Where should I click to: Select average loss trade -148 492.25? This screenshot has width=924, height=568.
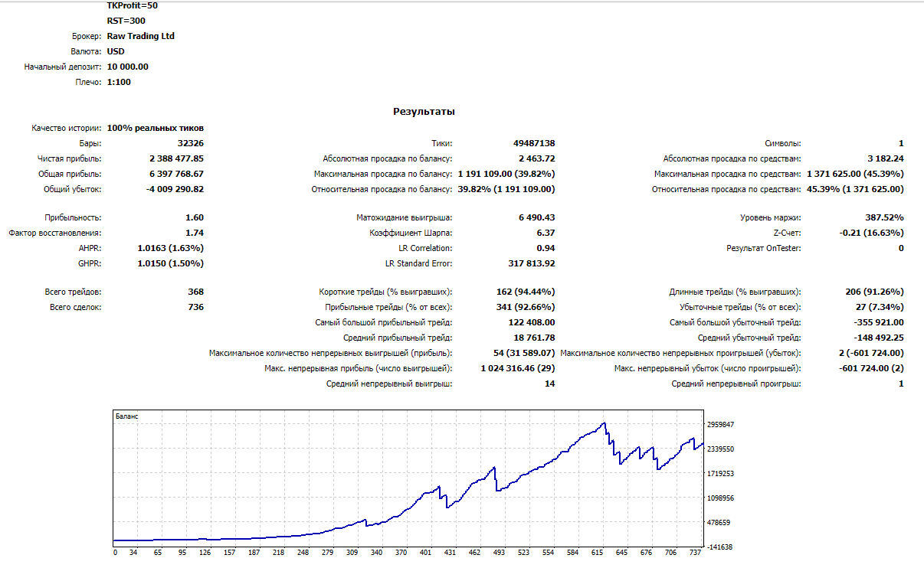[x=878, y=338]
